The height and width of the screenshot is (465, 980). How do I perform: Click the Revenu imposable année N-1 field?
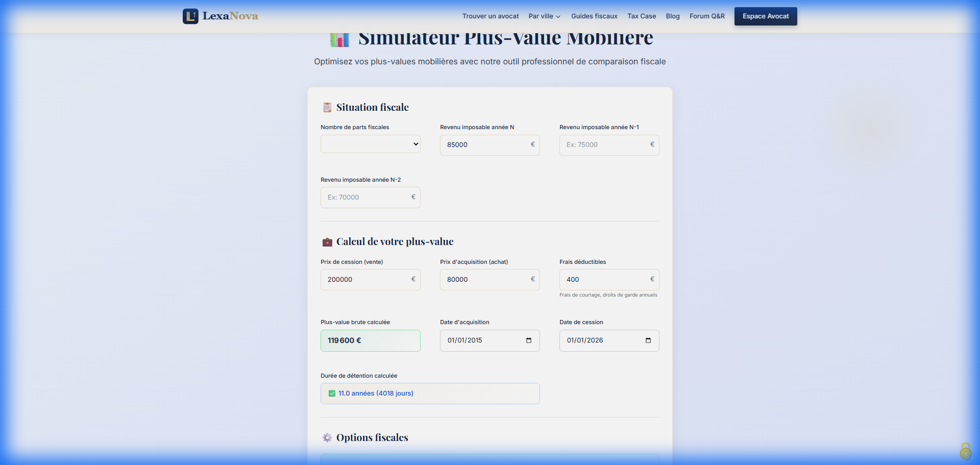click(x=605, y=145)
